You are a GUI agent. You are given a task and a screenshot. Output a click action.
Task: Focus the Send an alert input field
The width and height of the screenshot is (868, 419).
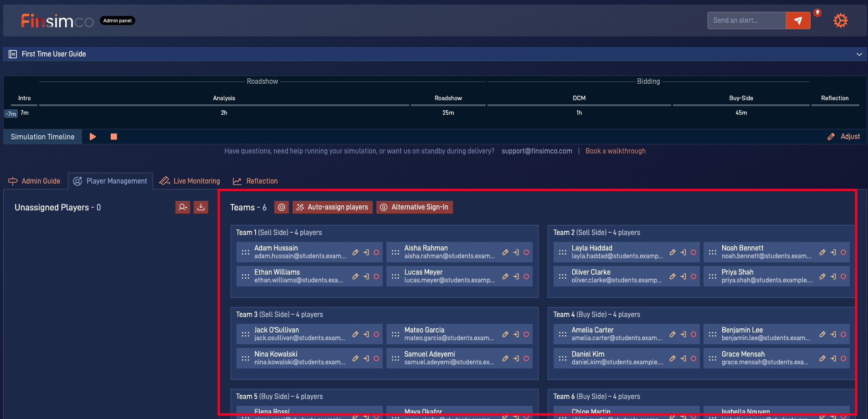click(x=747, y=20)
